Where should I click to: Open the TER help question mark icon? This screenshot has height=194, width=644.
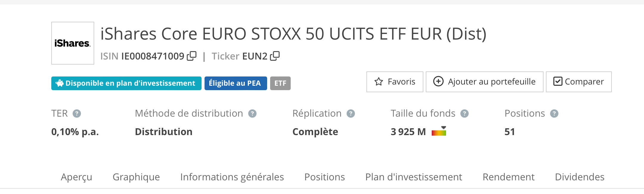point(77,114)
